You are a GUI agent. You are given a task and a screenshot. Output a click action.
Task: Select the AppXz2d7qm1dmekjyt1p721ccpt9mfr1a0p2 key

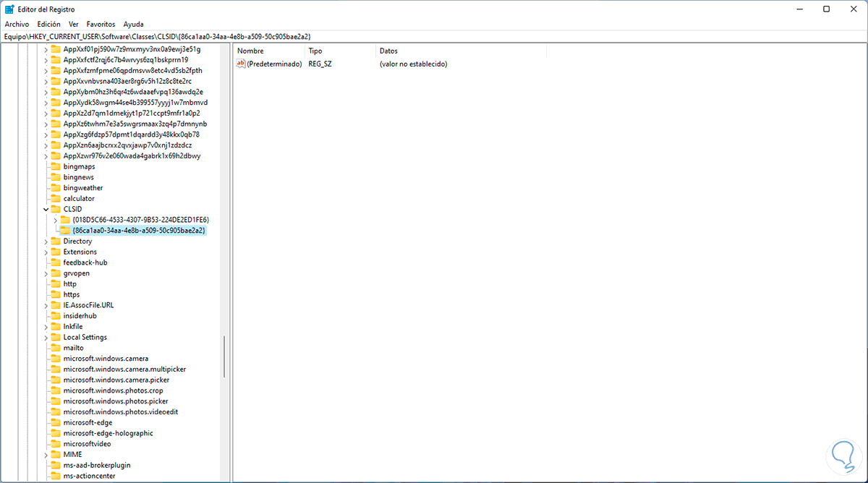pos(132,114)
